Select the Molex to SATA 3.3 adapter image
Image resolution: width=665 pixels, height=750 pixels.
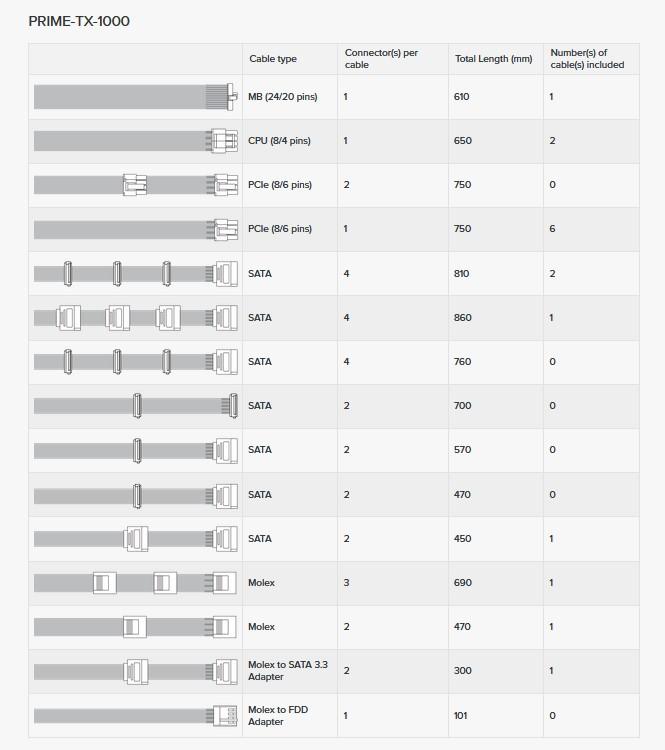[136, 671]
